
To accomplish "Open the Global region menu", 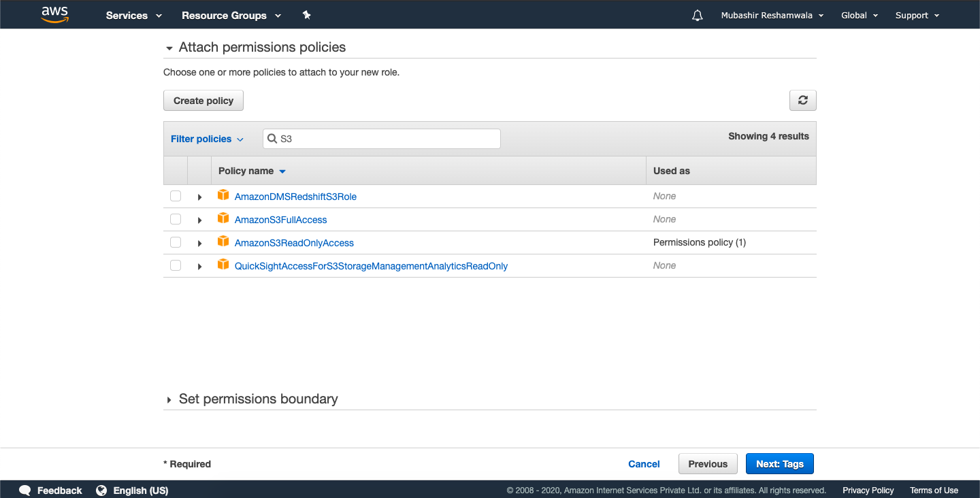I will coord(860,15).
